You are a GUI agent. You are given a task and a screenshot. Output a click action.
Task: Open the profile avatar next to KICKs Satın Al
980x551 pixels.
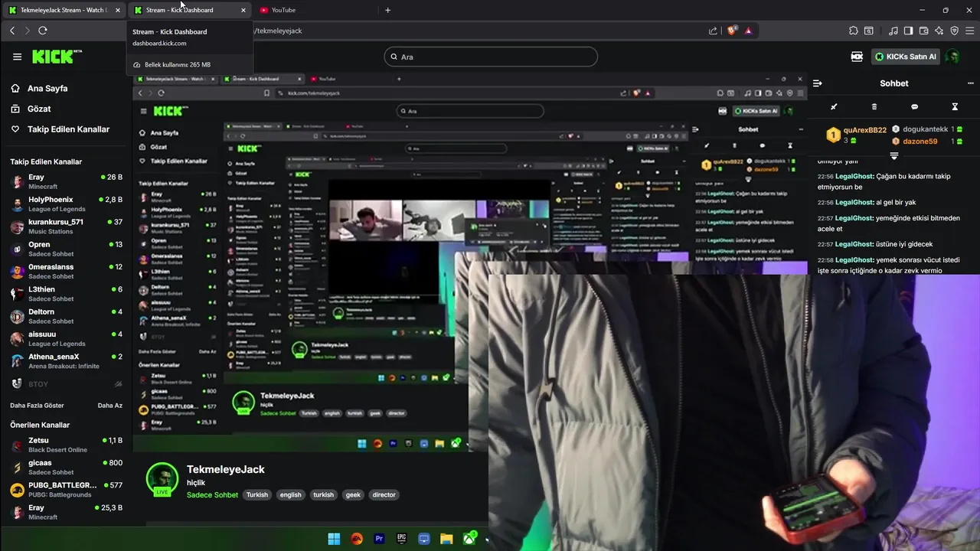point(953,57)
